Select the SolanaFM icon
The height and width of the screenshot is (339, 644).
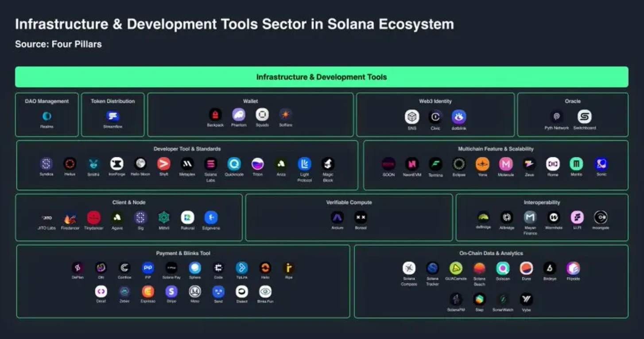(x=456, y=299)
